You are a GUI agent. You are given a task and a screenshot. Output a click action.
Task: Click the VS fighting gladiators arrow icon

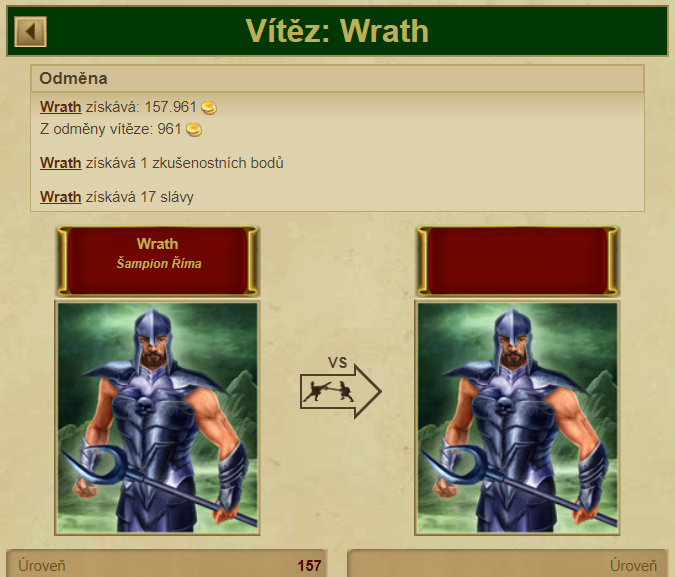pos(341,392)
